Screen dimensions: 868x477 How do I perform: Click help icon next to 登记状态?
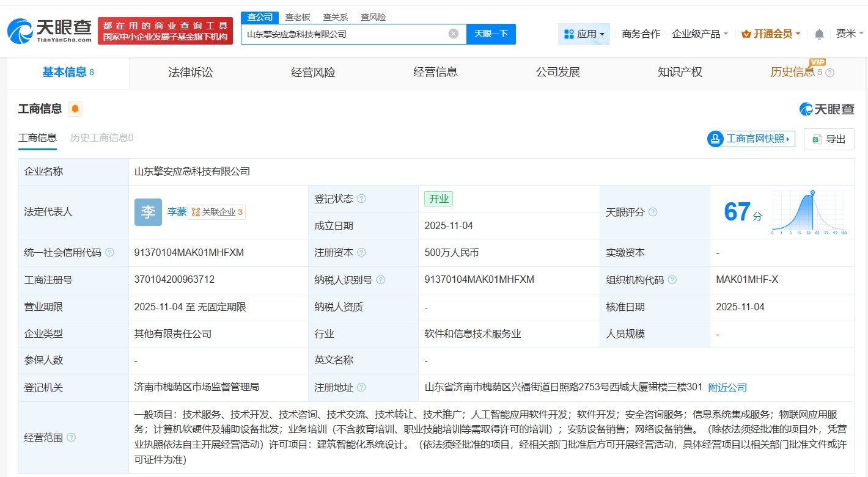(361, 199)
